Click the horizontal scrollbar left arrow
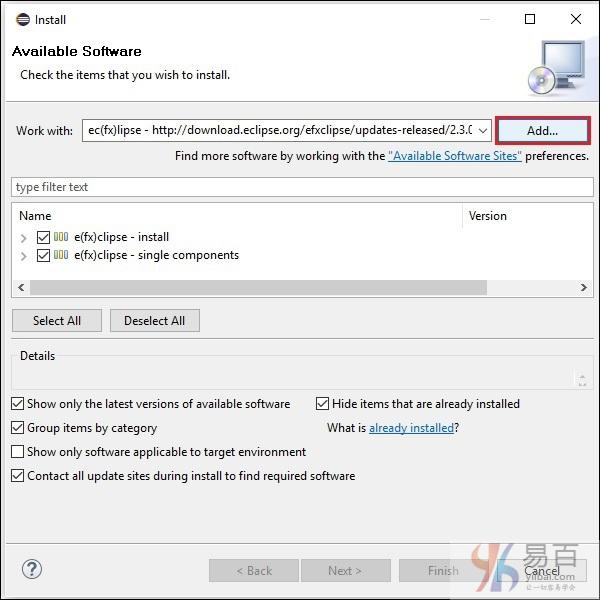The height and width of the screenshot is (600, 600). pyautogui.click(x=21, y=287)
